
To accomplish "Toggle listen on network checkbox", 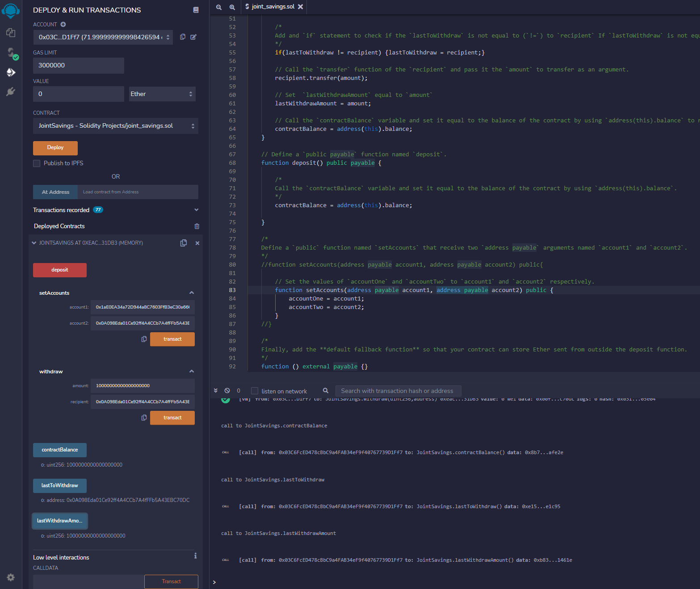I will pos(255,391).
